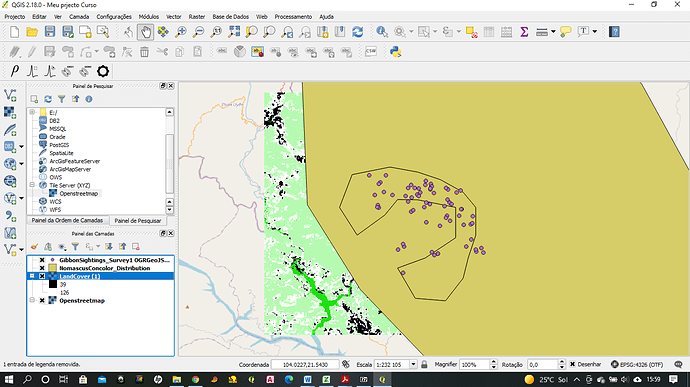Screen dimensions: 690x387
Task: Collapse the Tile Server (XYZ) node
Action: (32, 185)
